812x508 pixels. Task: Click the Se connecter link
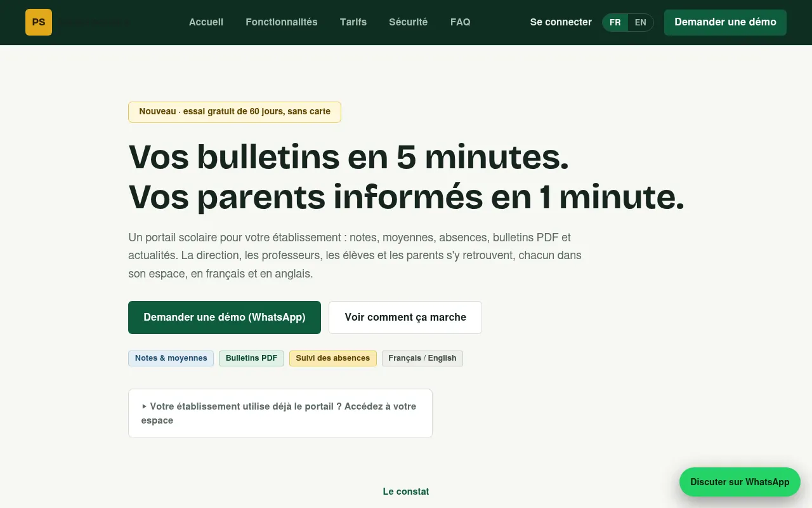click(x=561, y=22)
